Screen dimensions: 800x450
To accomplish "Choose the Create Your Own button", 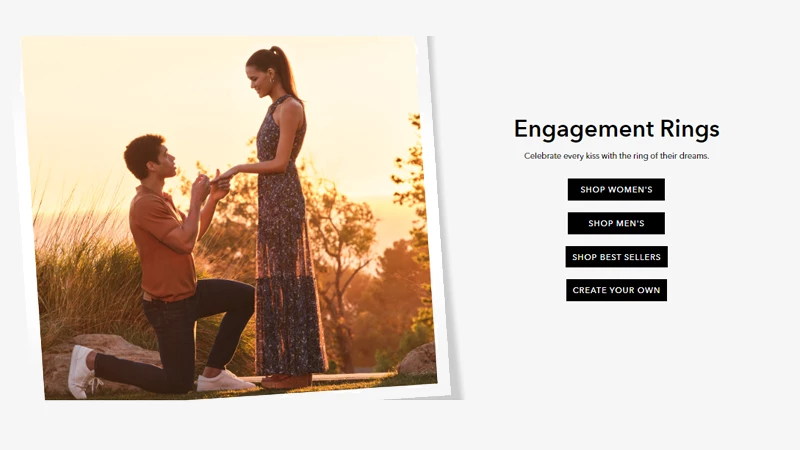I will coord(616,290).
